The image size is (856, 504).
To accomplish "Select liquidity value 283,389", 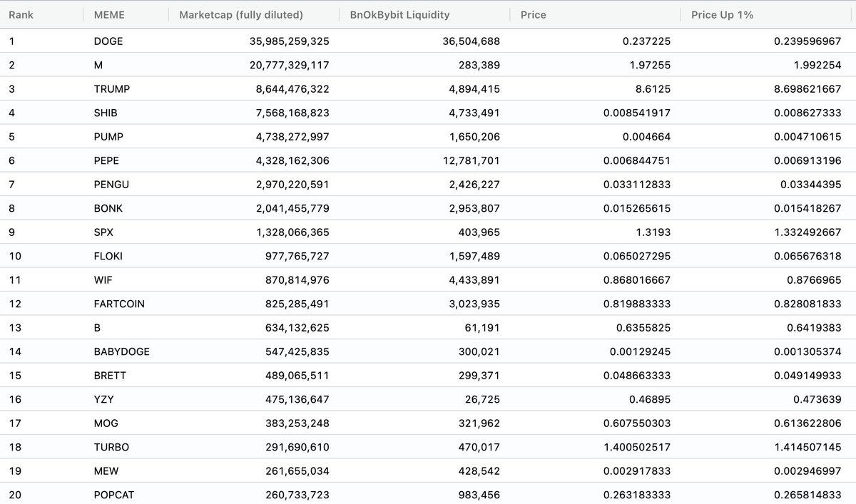I will (479, 65).
